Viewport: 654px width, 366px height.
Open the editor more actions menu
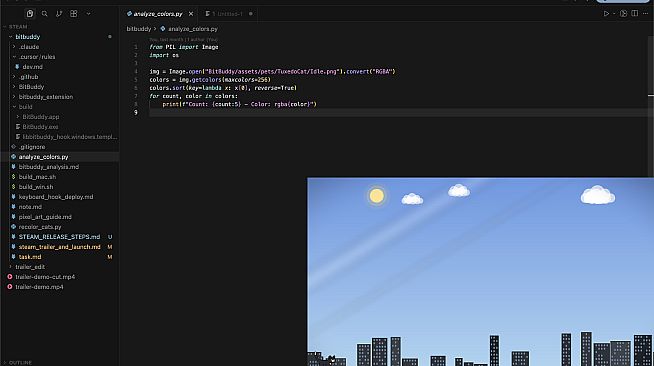tap(646, 14)
